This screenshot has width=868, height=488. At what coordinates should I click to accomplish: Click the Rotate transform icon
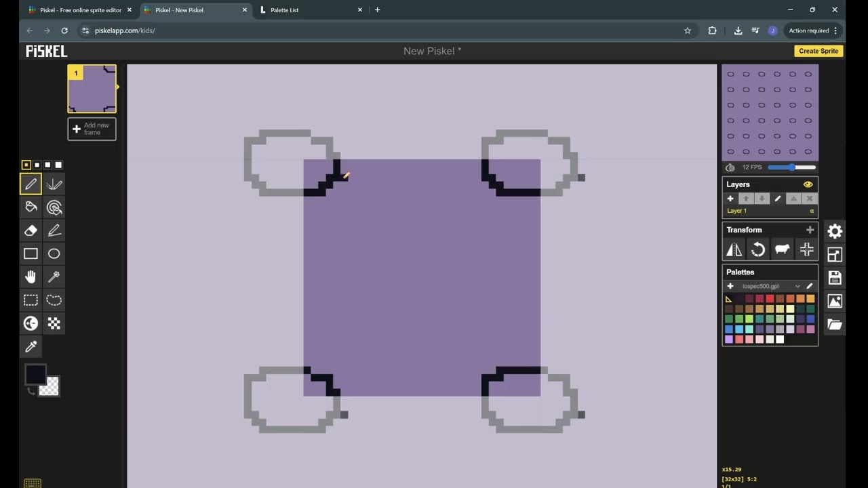pos(757,249)
